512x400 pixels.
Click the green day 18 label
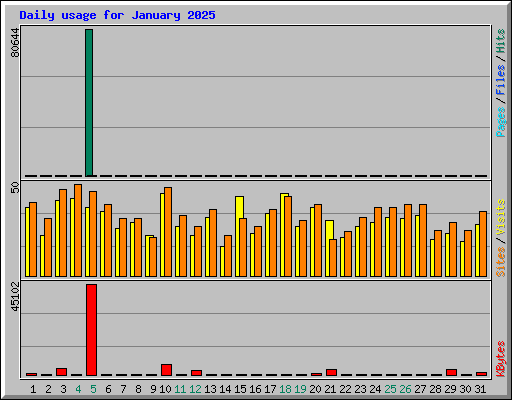pos(285,389)
